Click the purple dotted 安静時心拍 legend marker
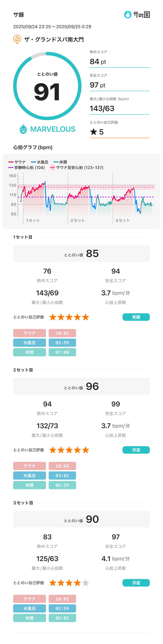 (11, 168)
